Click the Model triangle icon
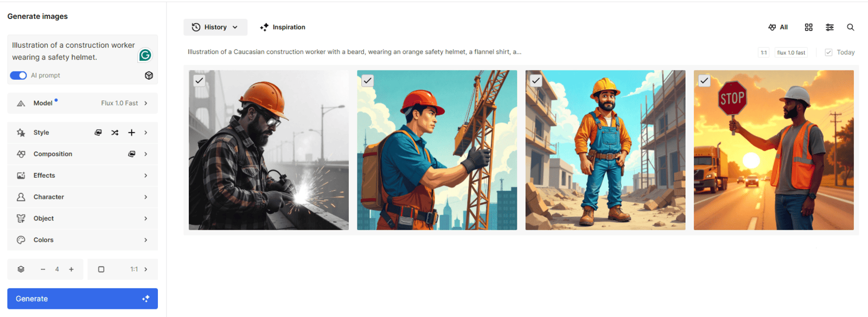The height and width of the screenshot is (317, 868). [x=21, y=103]
